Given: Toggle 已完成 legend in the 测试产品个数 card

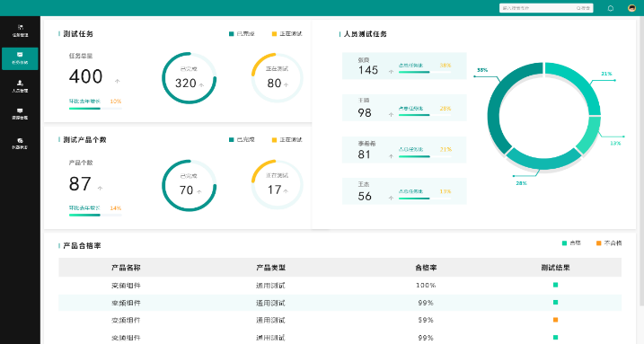Looking at the screenshot, I should click(x=242, y=139).
